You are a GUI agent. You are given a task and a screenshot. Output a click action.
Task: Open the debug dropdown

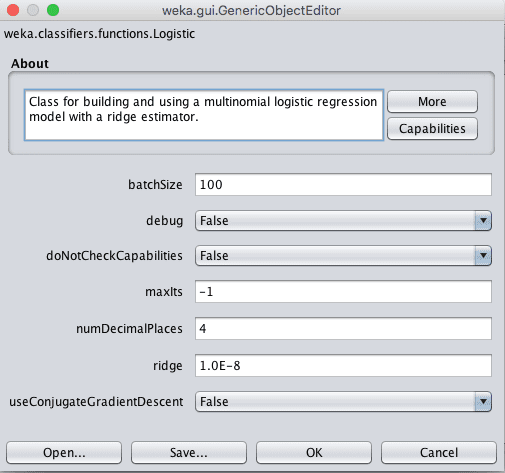tap(343, 221)
